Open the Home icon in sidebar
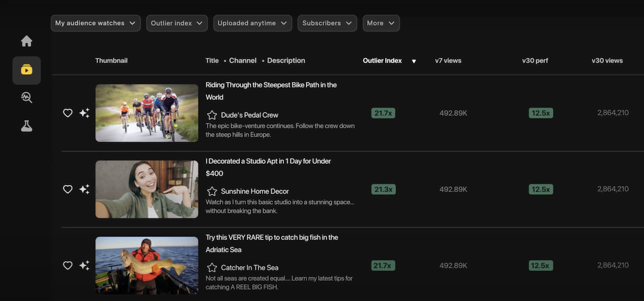Viewport: 644px width, 301px height. point(26,41)
